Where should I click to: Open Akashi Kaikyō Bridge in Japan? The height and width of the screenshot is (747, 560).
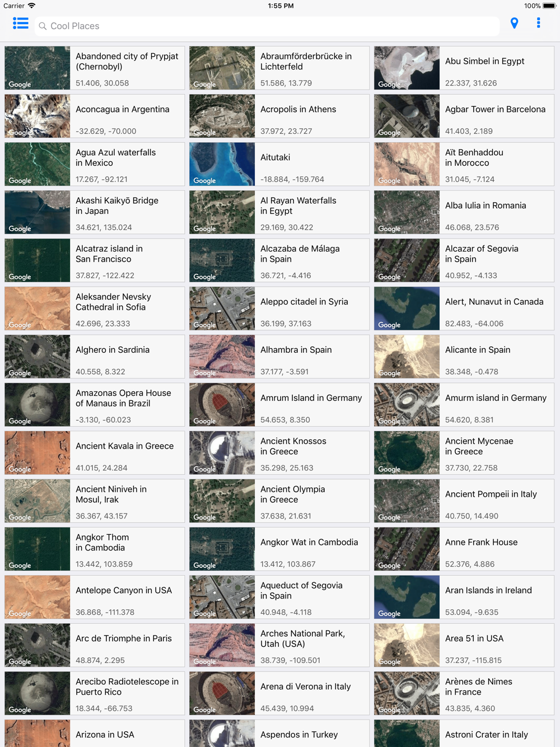pos(95,212)
